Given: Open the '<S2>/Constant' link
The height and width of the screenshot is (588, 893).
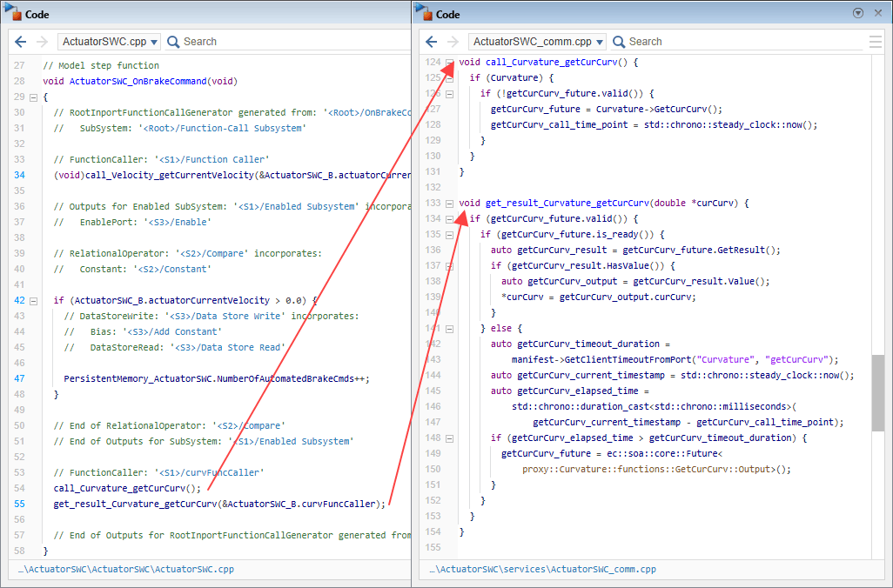Looking at the screenshot, I should click(172, 269).
